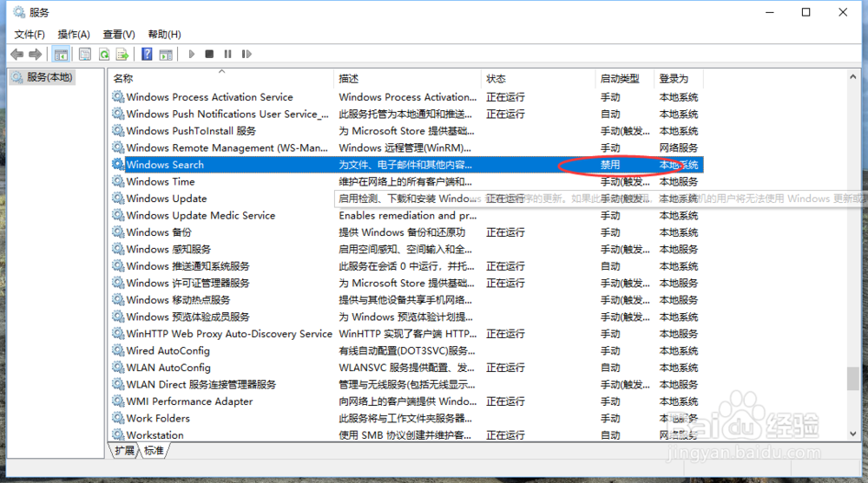Click the gear icon of Wired AutoConfig
Screen dimensions: 868x483
pyautogui.click(x=117, y=350)
